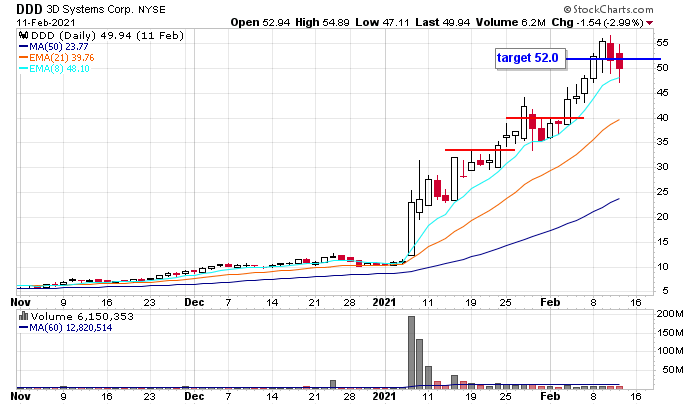Click the red resistance line at 40
The image size is (700, 405).
point(545,118)
